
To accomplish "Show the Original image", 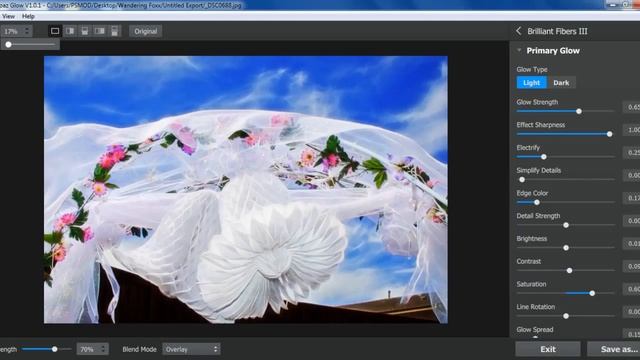I will (x=146, y=31).
